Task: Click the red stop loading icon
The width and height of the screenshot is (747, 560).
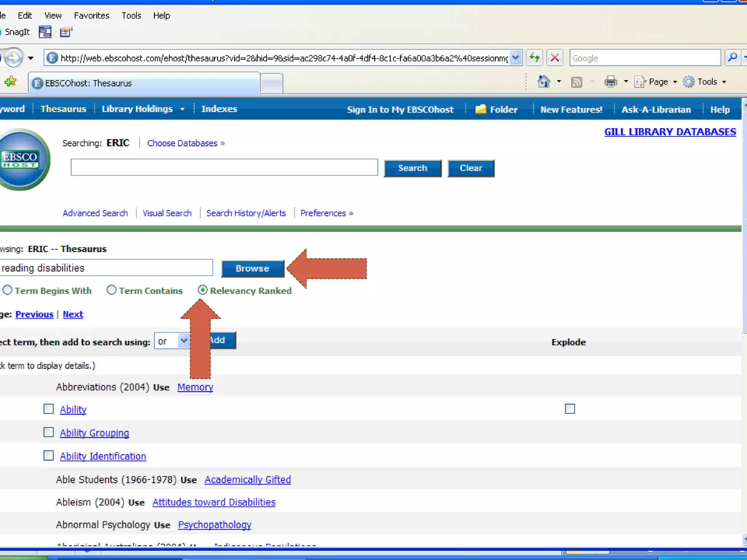Action: (x=555, y=58)
